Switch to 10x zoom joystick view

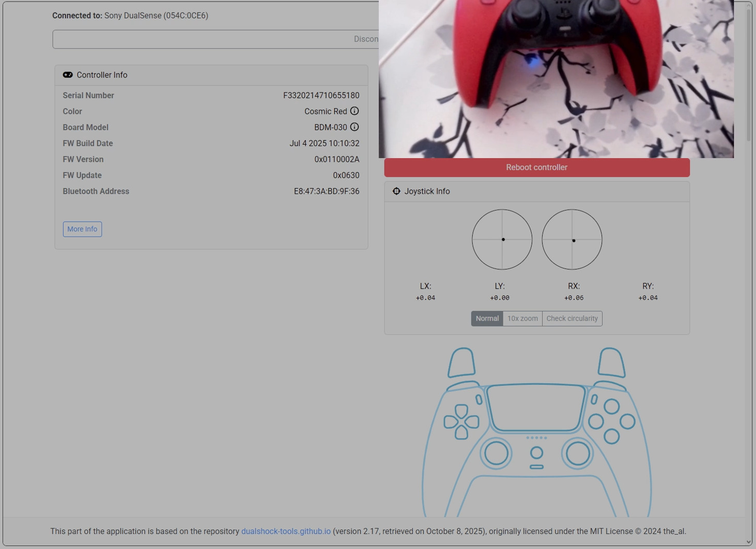point(522,319)
